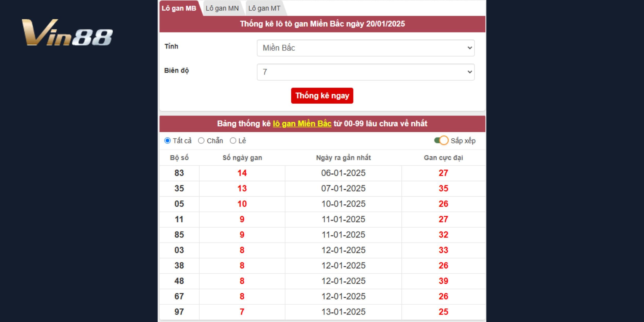Click number 38 in Bộ số column

179,266
